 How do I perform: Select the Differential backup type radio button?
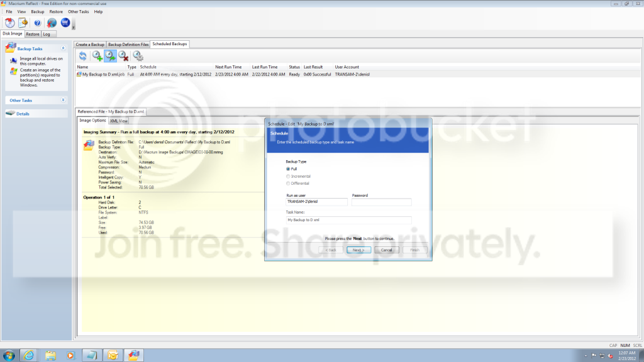(x=288, y=184)
